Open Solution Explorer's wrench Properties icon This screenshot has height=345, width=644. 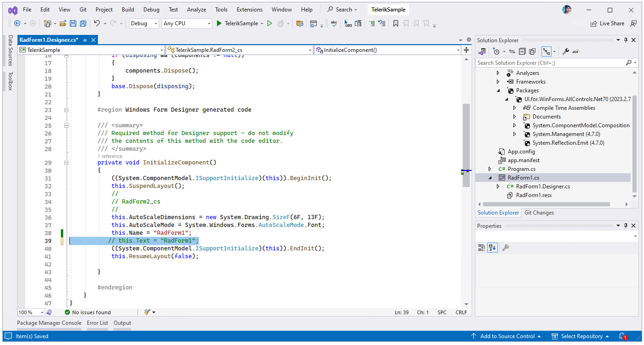tap(566, 51)
